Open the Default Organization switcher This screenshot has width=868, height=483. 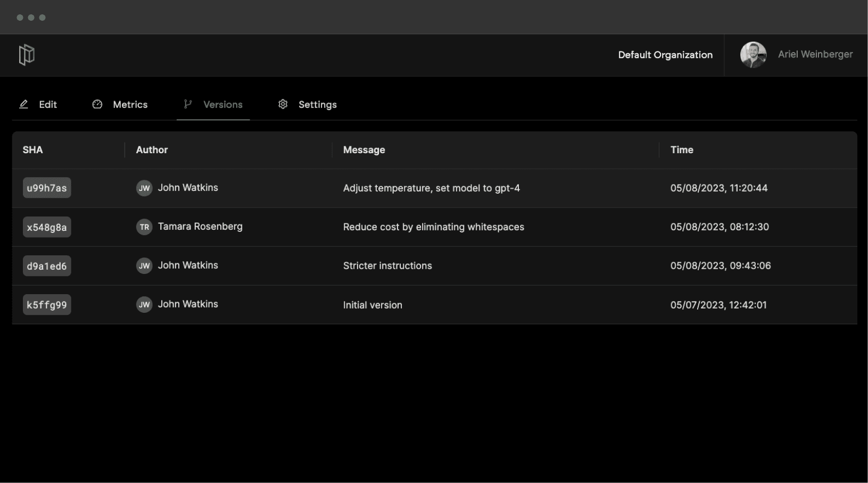(x=665, y=55)
